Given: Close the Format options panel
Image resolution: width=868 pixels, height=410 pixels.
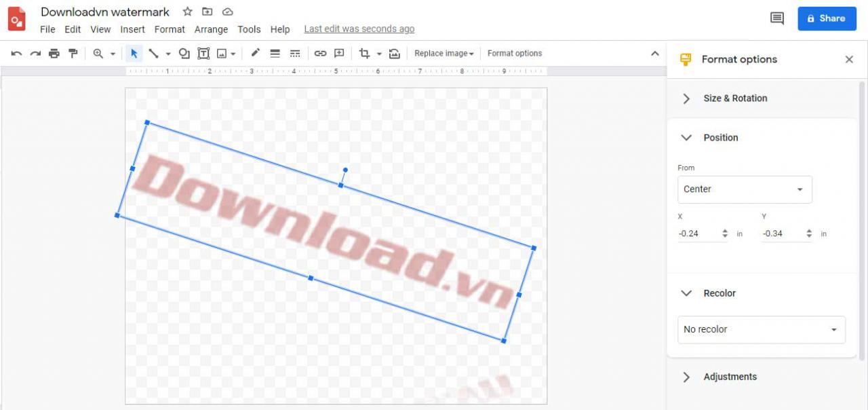Looking at the screenshot, I should [849, 60].
